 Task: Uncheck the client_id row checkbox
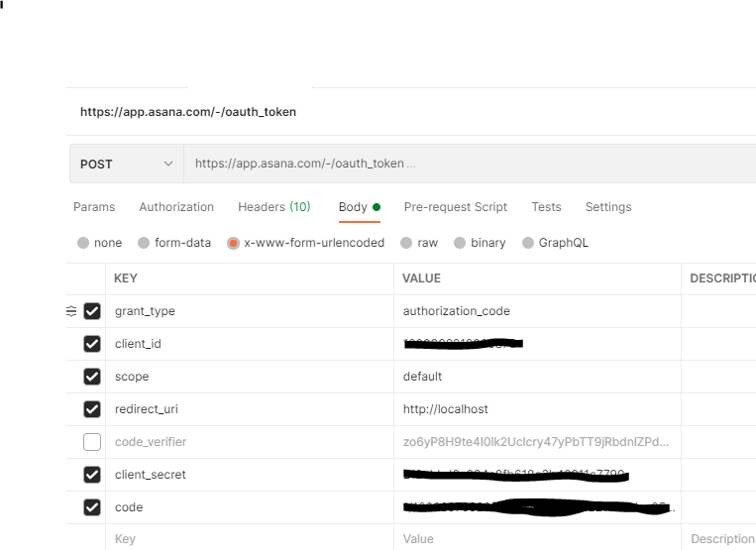92,344
